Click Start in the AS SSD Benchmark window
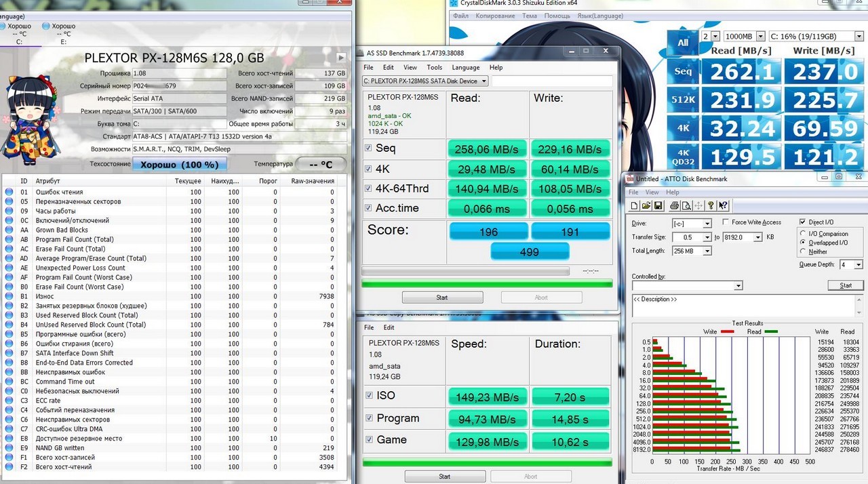This screenshot has width=868, height=484. pos(442,298)
